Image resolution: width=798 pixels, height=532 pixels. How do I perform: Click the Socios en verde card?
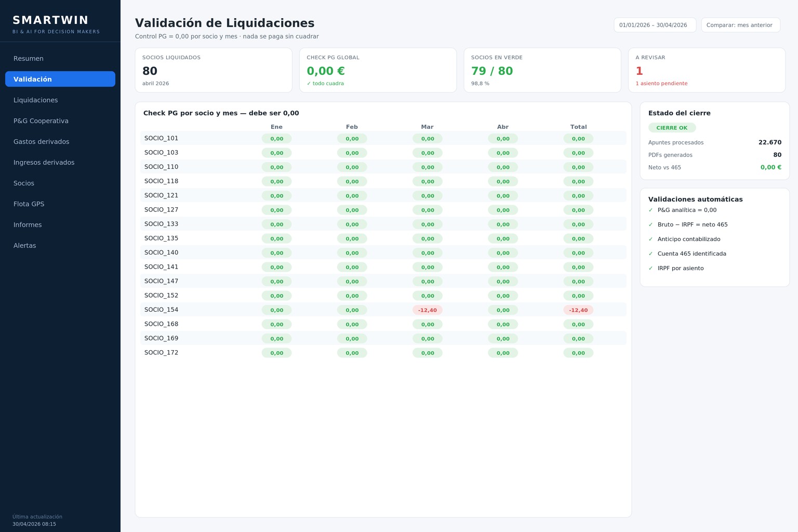[542, 70]
